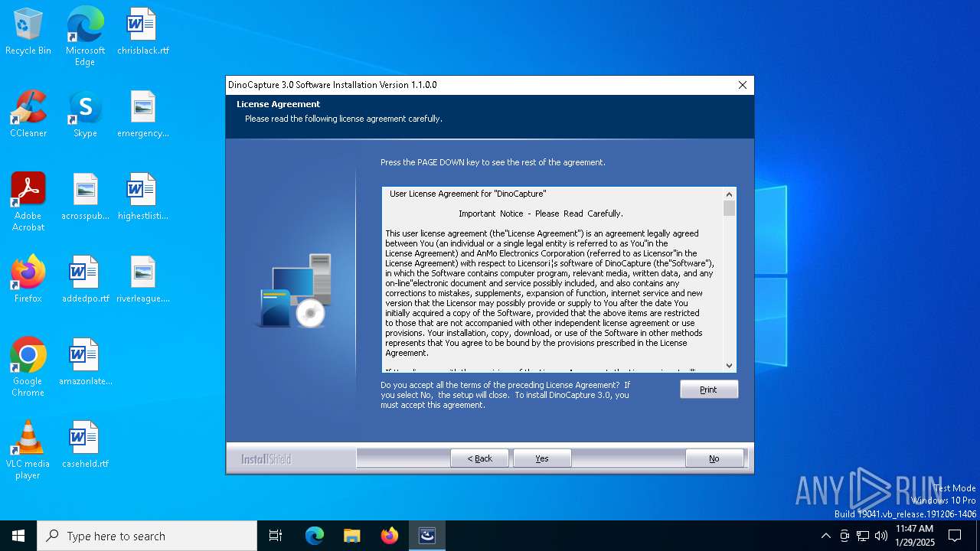Select the addedpo.rtf file icon

[85, 279]
